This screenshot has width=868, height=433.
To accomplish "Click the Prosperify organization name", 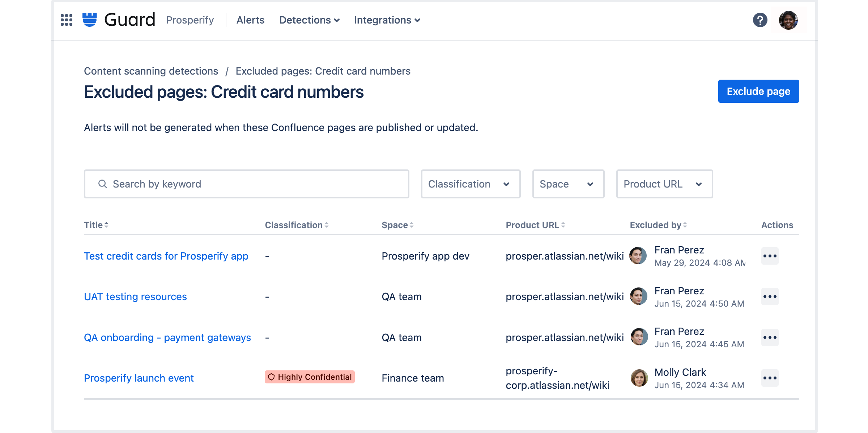I will [190, 20].
